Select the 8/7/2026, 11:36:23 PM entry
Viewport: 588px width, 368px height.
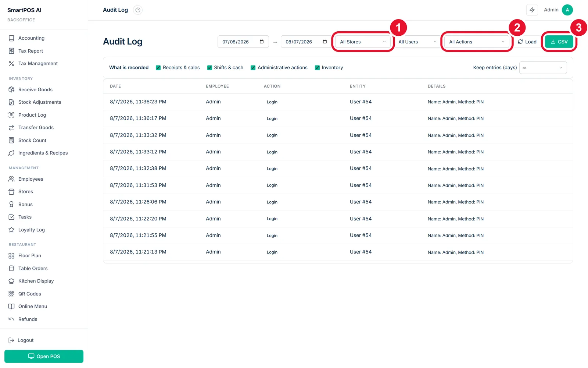click(x=138, y=102)
